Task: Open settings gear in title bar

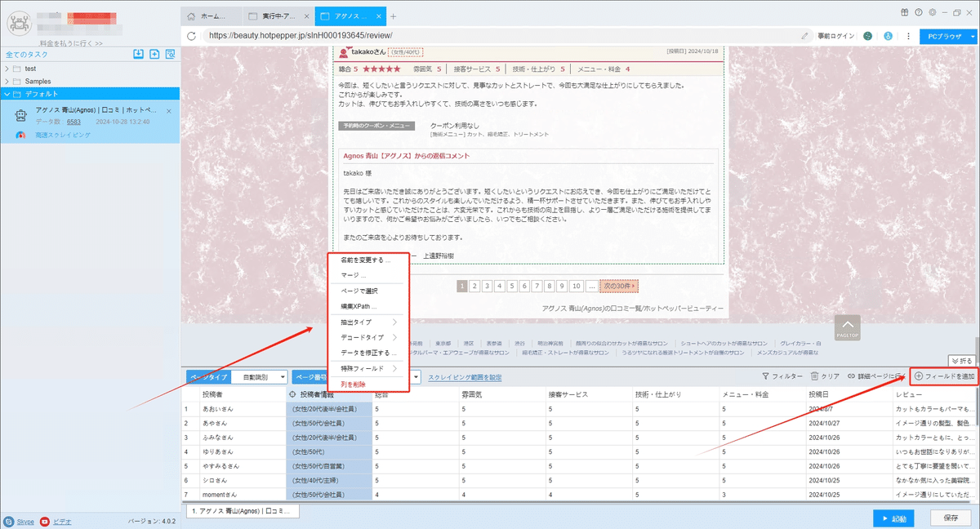Action: point(932,12)
